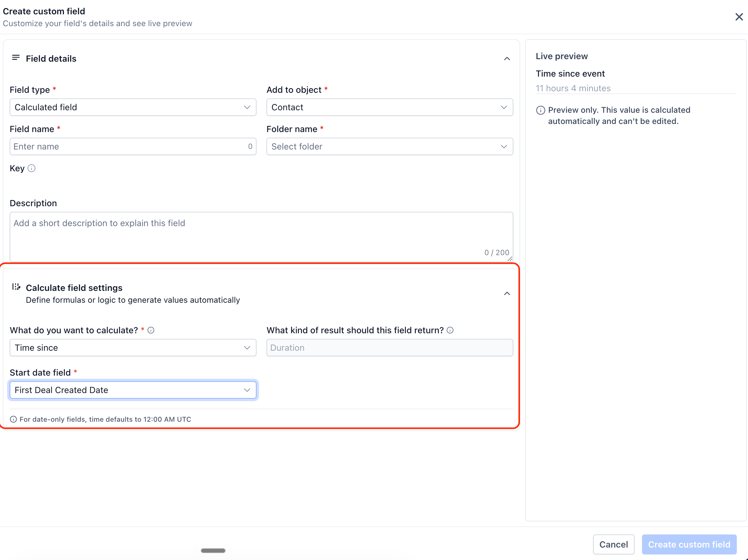The image size is (748, 560).
Task: Click the Key info icon
Action: (x=31, y=168)
